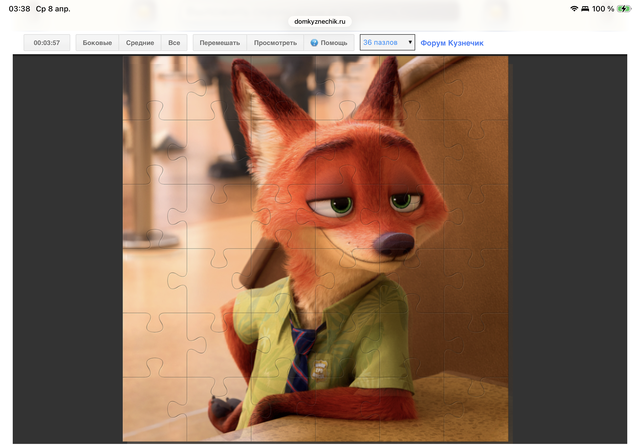This screenshot has width=640, height=445.
Task: Show only edge pieces with Боковые
Action: (x=97, y=44)
